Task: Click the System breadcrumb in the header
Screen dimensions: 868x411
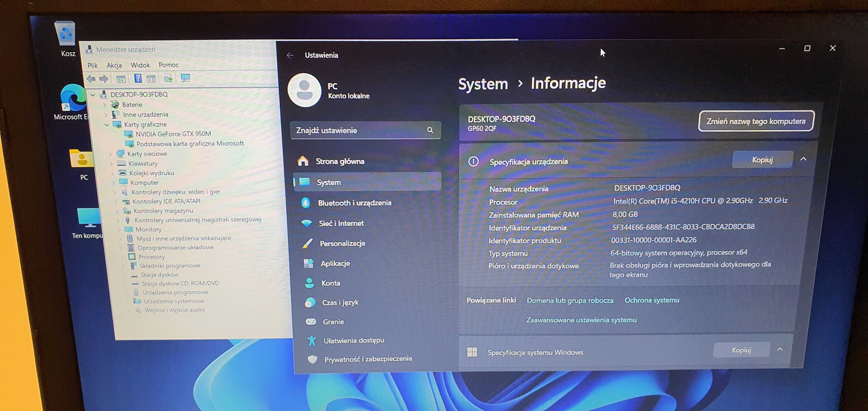Action: coord(483,84)
